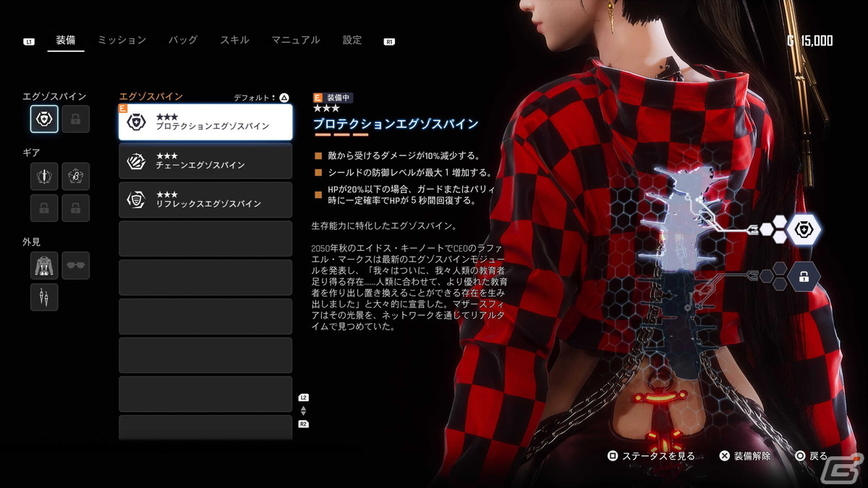Open the バッグ tab
This screenshot has height=488, width=868.
click(183, 40)
